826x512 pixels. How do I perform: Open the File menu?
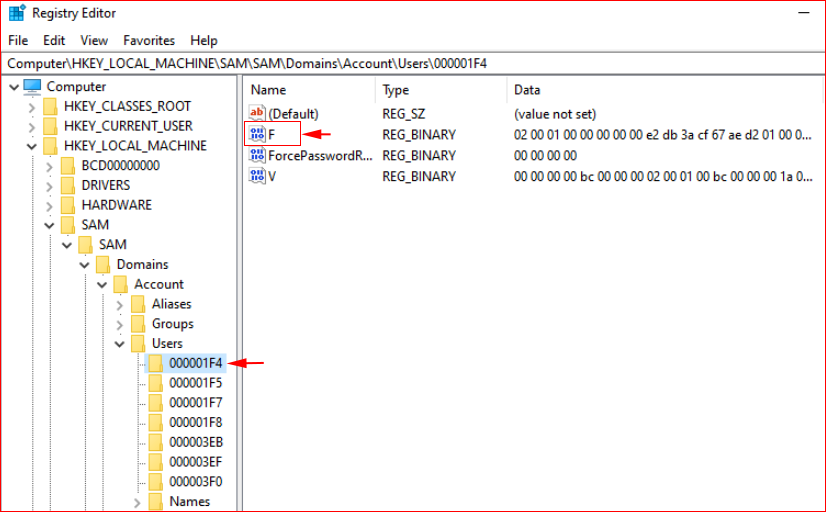coord(18,41)
